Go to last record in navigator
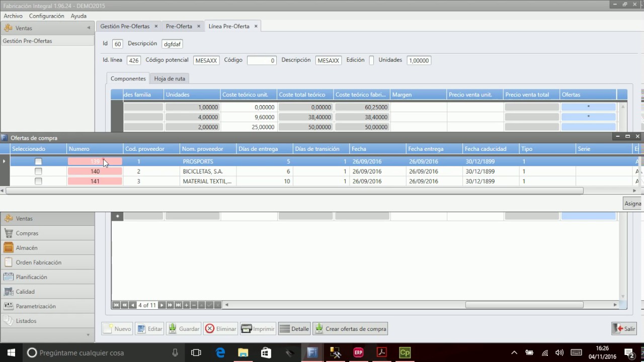This screenshot has height=362, width=644. [x=178, y=305]
